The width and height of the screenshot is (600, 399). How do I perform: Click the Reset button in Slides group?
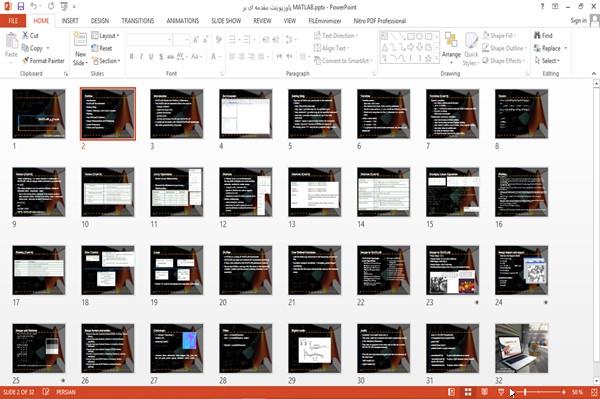click(102, 48)
